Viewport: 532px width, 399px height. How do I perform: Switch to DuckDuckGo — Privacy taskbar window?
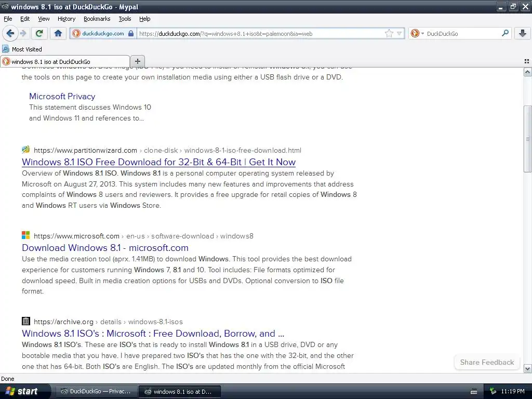[96, 391]
